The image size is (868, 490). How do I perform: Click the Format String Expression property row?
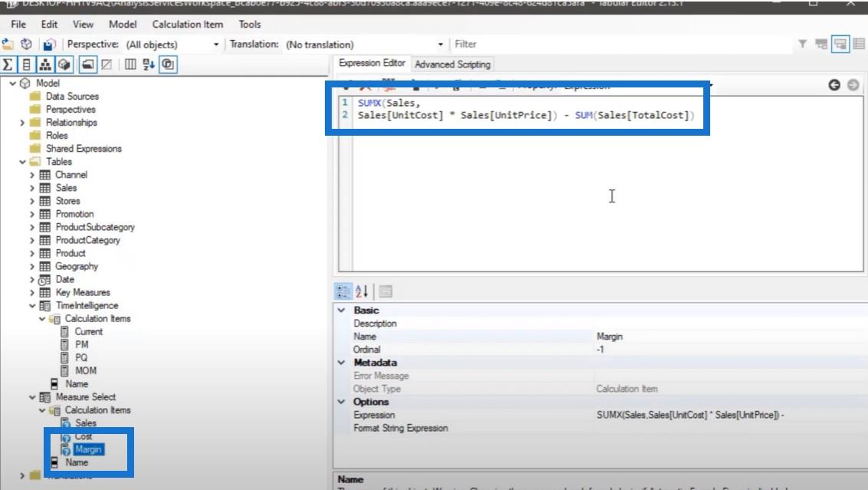(600, 429)
